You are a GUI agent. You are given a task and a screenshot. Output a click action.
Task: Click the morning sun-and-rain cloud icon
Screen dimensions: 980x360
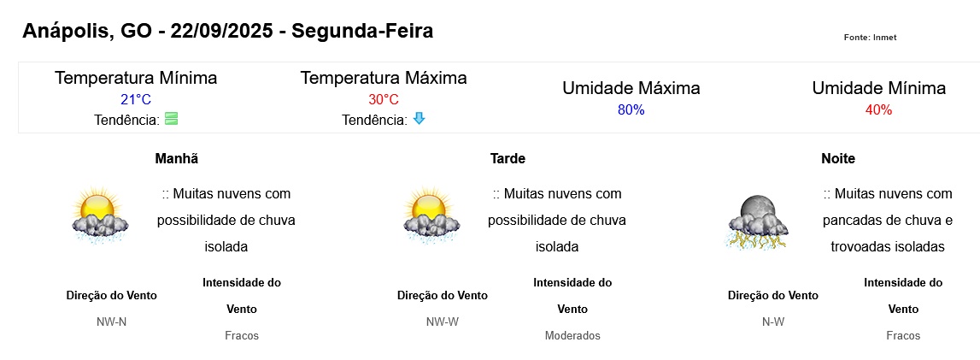click(100, 215)
